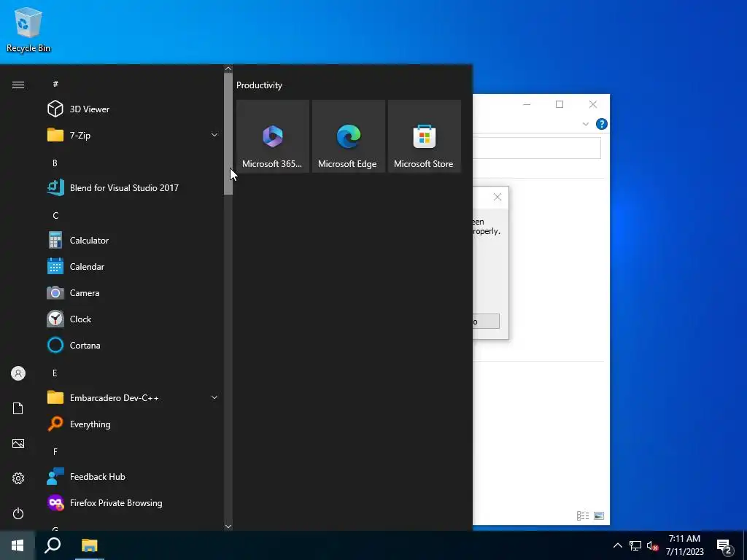Viewport: 747px width, 560px height.
Task: Click the E letter header in app list
Action: 55,373
